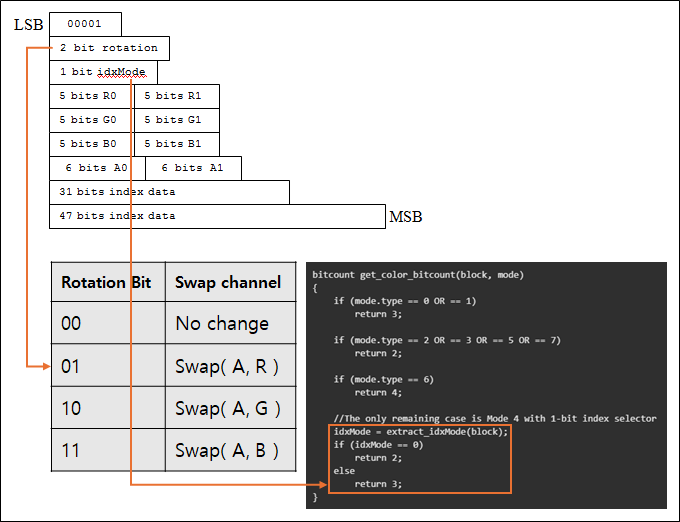Select the '2 bit rotation' field box

click(x=109, y=48)
